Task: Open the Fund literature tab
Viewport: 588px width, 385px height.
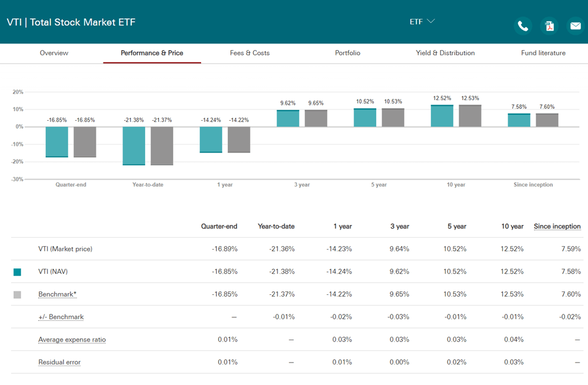Action: (543, 53)
